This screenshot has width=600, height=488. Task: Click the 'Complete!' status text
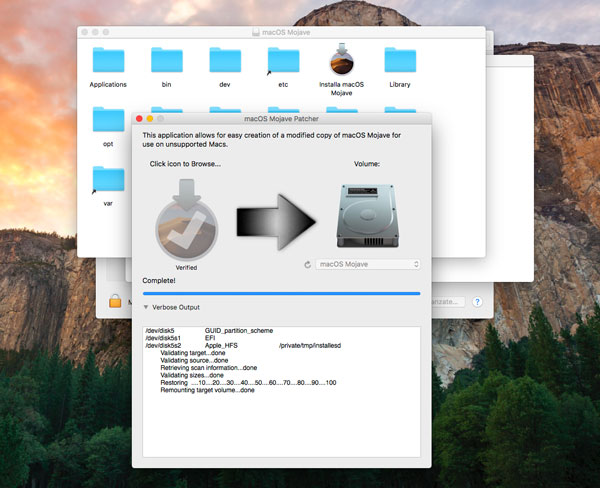pyautogui.click(x=159, y=281)
